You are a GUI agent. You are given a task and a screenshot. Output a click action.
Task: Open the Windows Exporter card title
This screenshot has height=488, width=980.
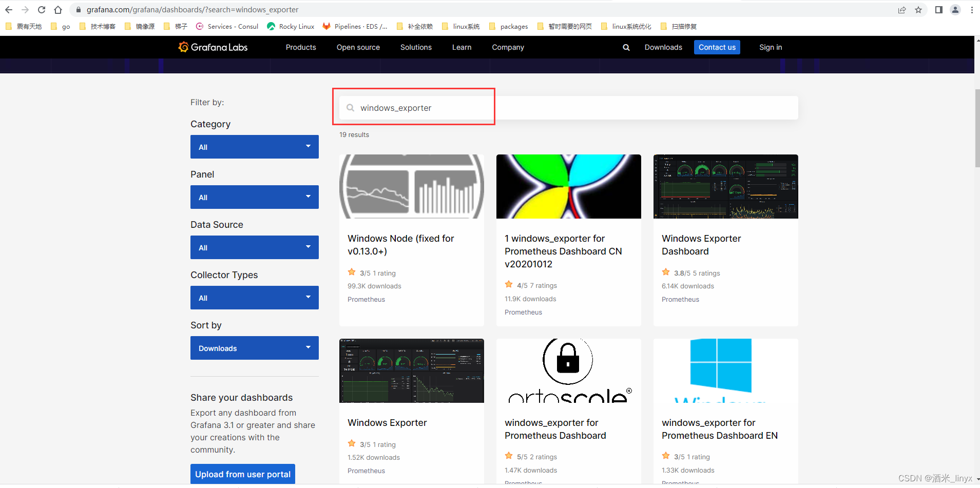(387, 423)
